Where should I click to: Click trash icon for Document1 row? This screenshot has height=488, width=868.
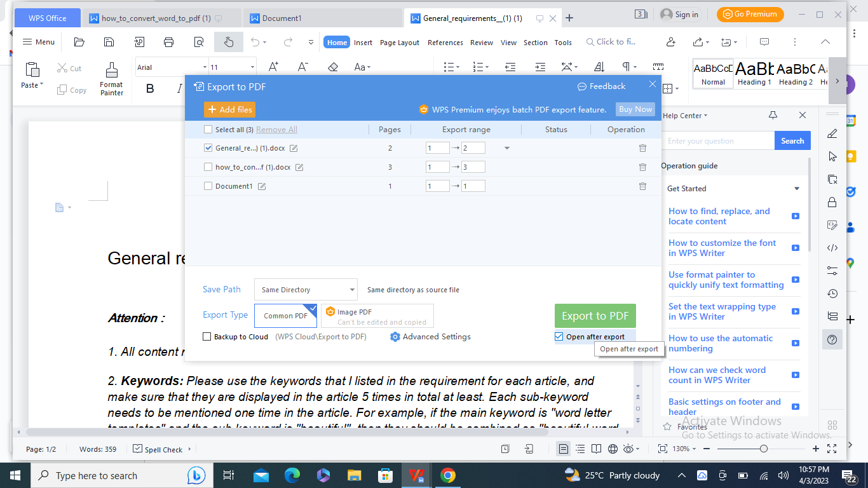pos(642,186)
